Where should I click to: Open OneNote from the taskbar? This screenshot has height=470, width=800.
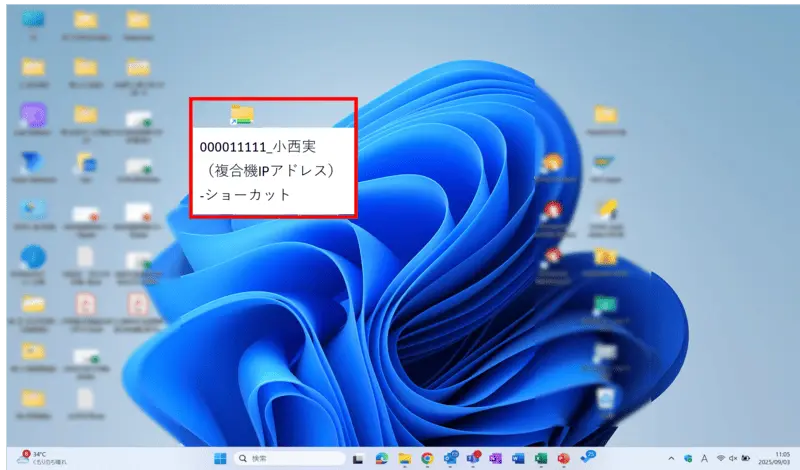pos(495,458)
